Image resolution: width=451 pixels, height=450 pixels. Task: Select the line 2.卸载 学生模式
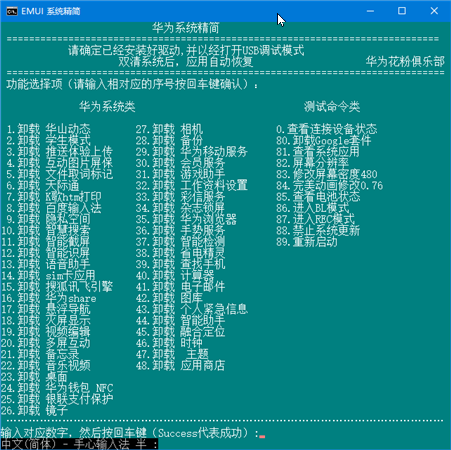(49, 140)
